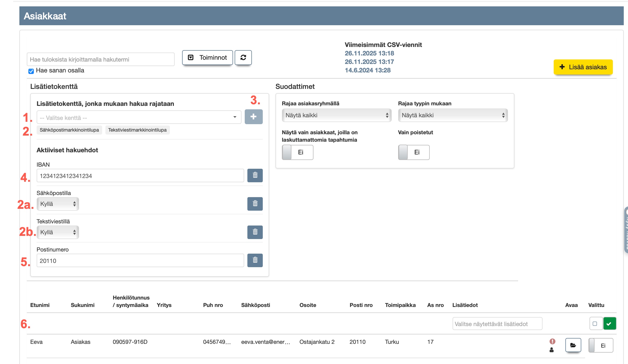Click the Lisää asiakas button
The height and width of the screenshot is (364, 628).
pyautogui.click(x=583, y=67)
